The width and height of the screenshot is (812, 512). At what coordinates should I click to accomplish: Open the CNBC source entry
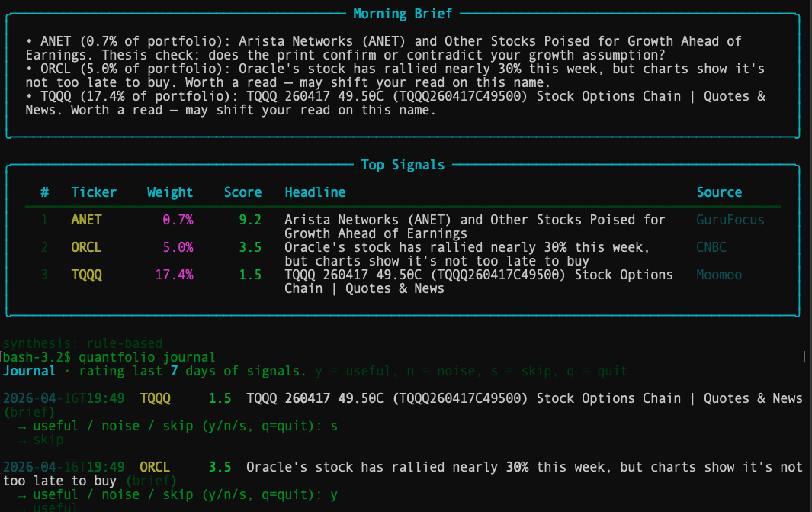coord(711,247)
